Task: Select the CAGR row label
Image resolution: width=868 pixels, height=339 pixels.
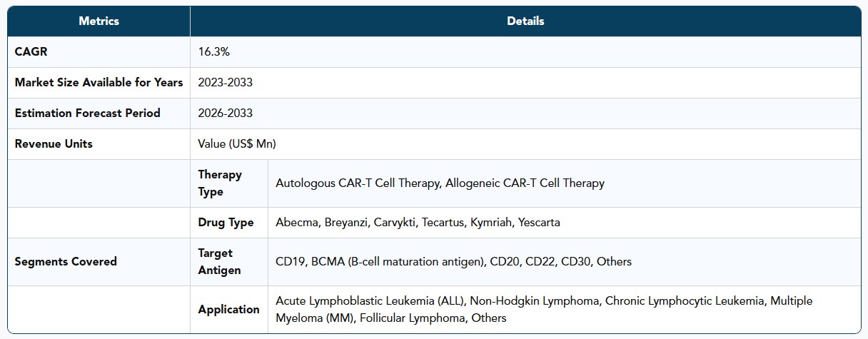Action: pos(30,52)
